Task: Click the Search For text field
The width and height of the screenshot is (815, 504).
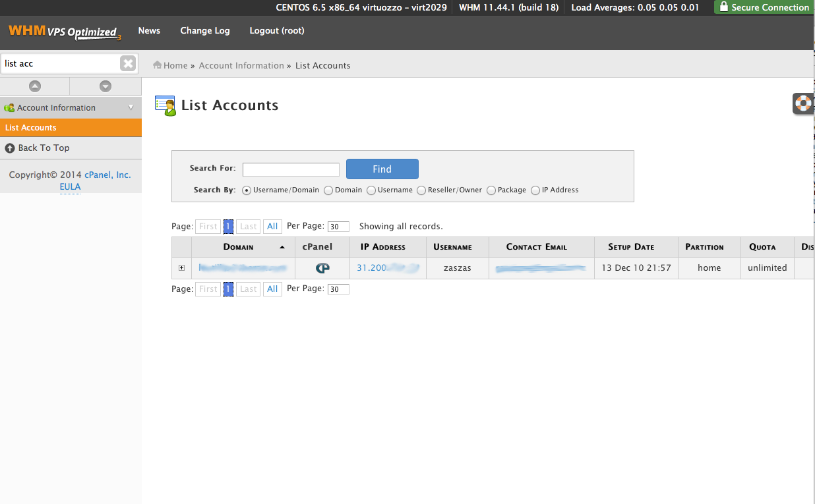Action: [291, 170]
